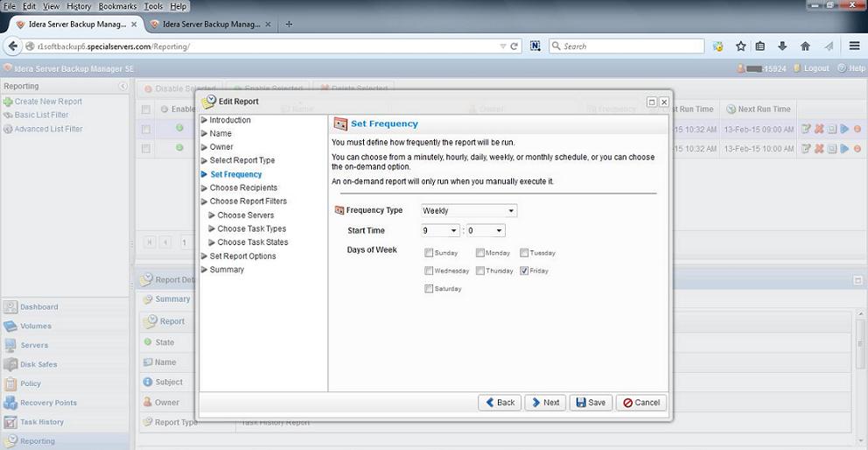Open the Frequency Type dropdown showing Weekly
The image size is (868, 450).
469,211
